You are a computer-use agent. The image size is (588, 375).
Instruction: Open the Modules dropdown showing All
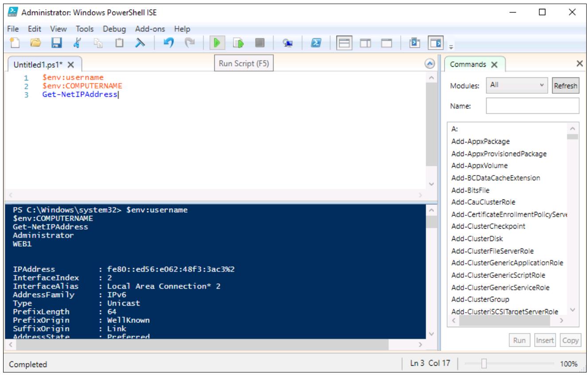coord(517,85)
